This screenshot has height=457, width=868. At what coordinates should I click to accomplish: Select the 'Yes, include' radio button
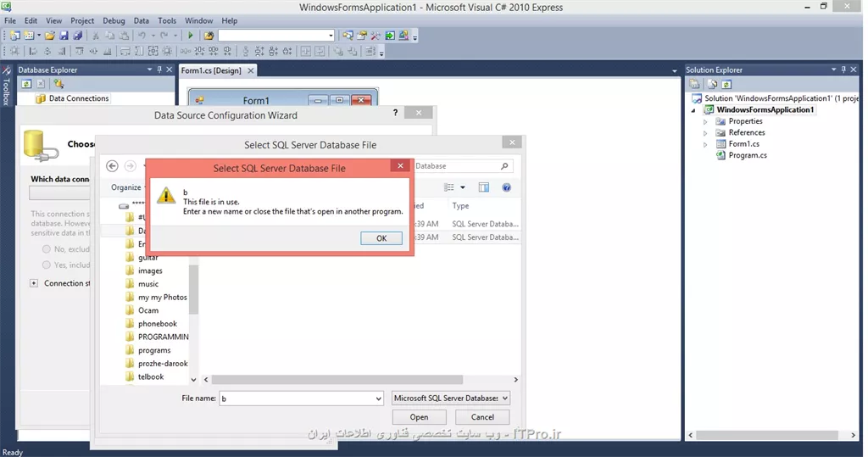click(47, 265)
